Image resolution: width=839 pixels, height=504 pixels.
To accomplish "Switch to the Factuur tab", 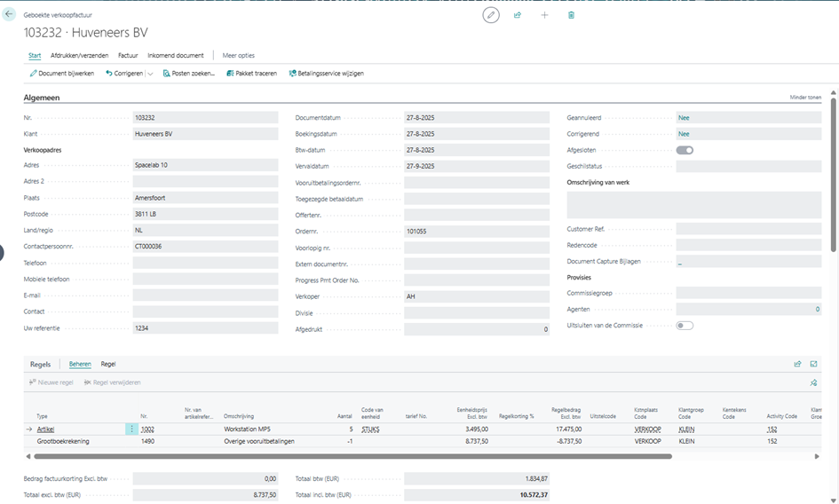I will point(128,55).
